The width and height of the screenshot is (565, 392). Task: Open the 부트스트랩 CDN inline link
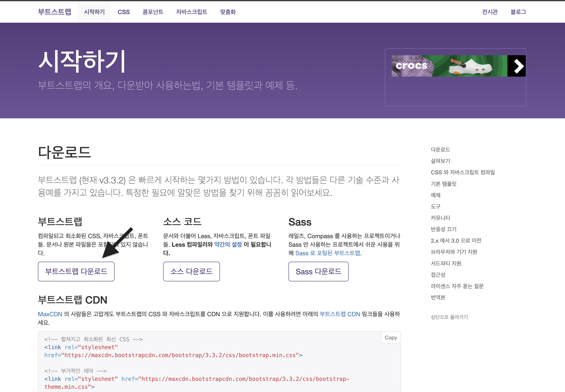(340, 314)
